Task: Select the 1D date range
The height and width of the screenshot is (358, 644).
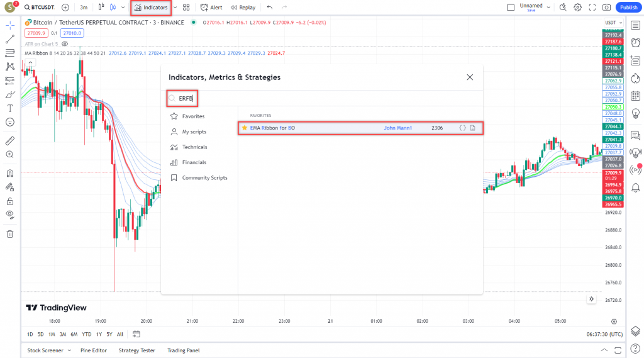Action: click(x=30, y=334)
